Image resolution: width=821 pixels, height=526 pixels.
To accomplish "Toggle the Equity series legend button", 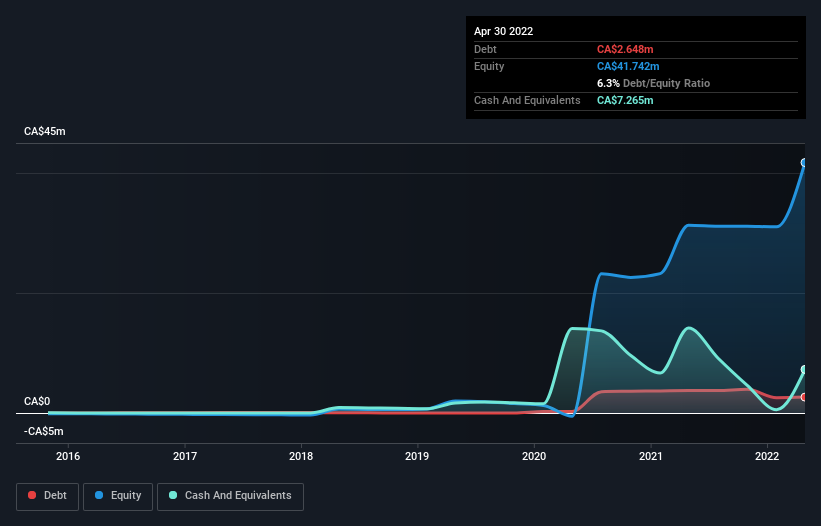I will coord(118,496).
